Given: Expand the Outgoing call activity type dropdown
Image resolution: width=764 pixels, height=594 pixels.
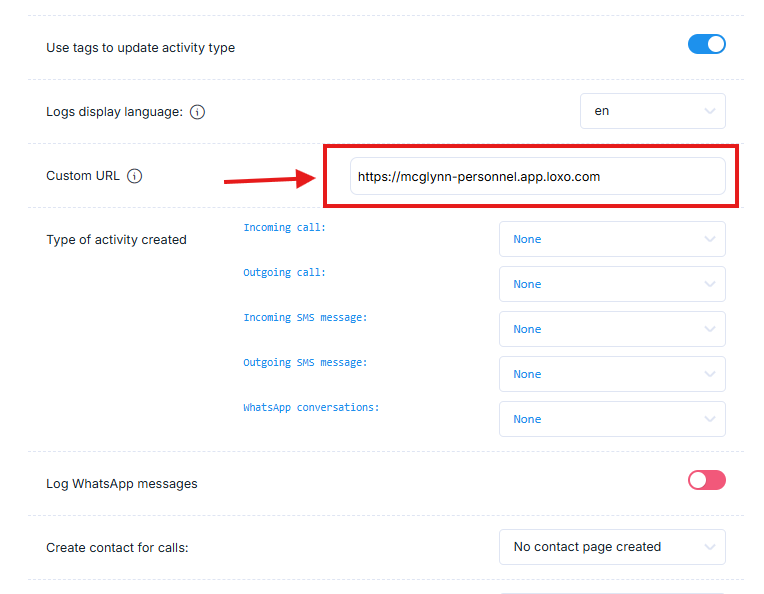Looking at the screenshot, I should point(612,284).
